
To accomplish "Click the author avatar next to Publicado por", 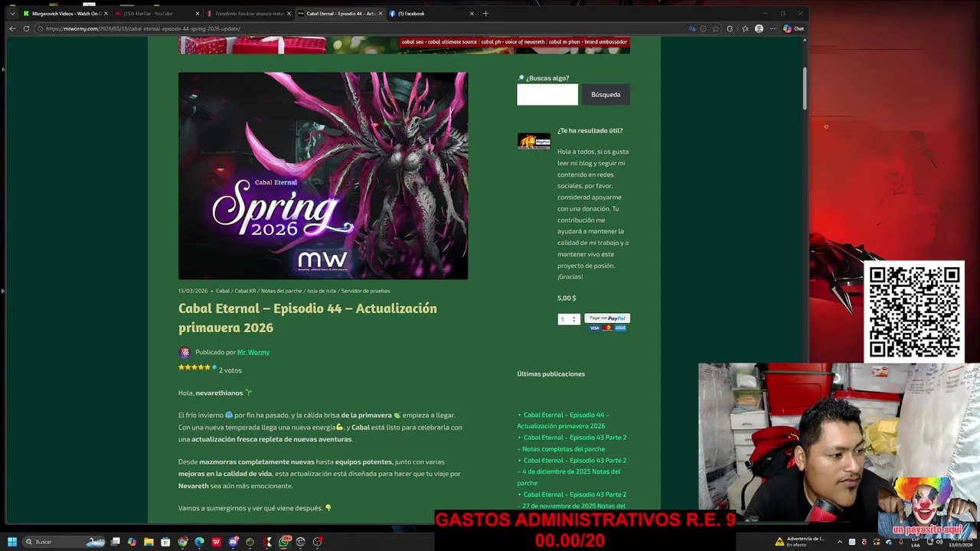I will [x=185, y=352].
